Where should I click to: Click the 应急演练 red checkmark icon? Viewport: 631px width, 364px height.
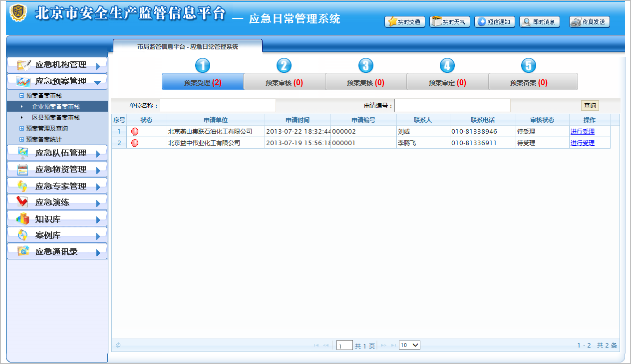(x=22, y=202)
